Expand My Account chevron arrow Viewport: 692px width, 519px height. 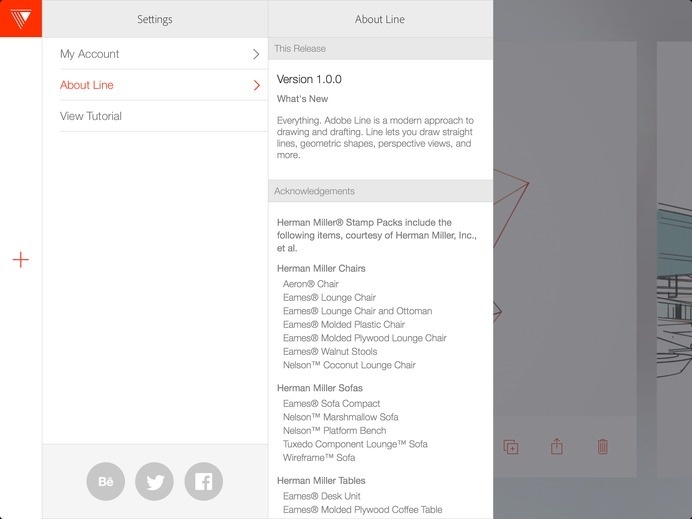point(256,54)
